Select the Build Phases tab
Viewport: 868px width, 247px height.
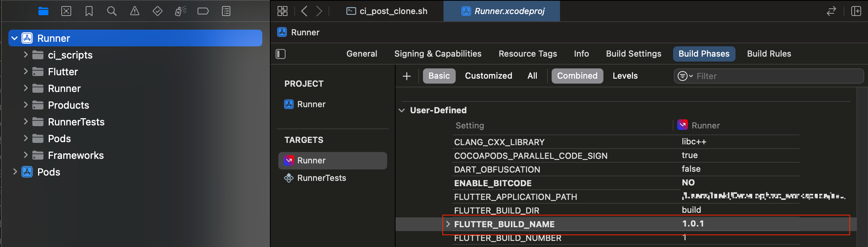pyautogui.click(x=704, y=54)
